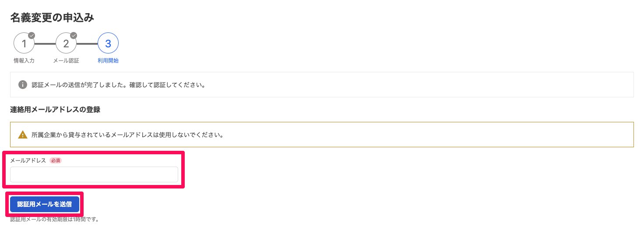
Task: Select the blue step 3 circle
Action: 108,44
